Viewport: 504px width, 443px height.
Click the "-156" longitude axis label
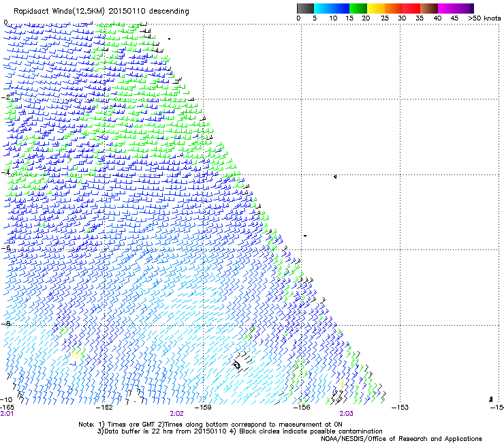302,408
